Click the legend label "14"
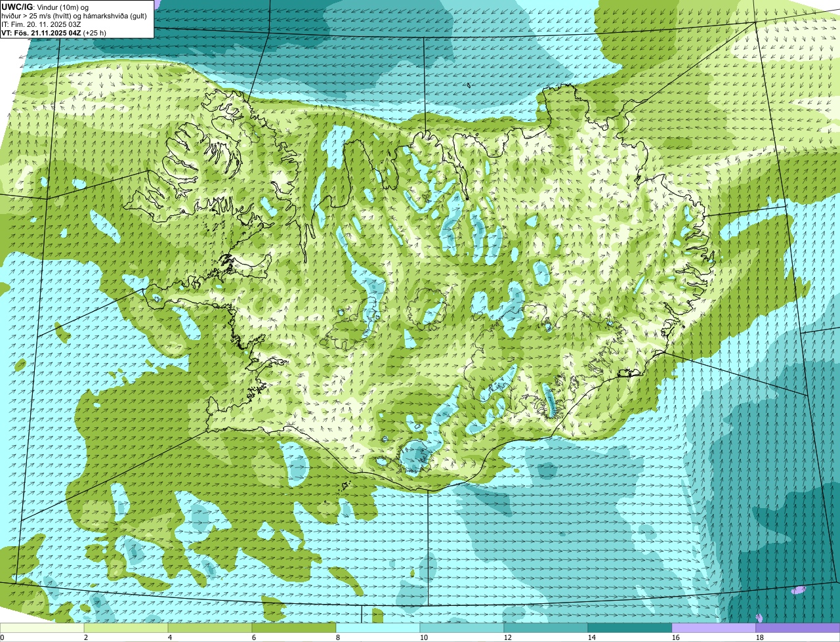The width and height of the screenshot is (840, 642). pyautogui.click(x=592, y=637)
